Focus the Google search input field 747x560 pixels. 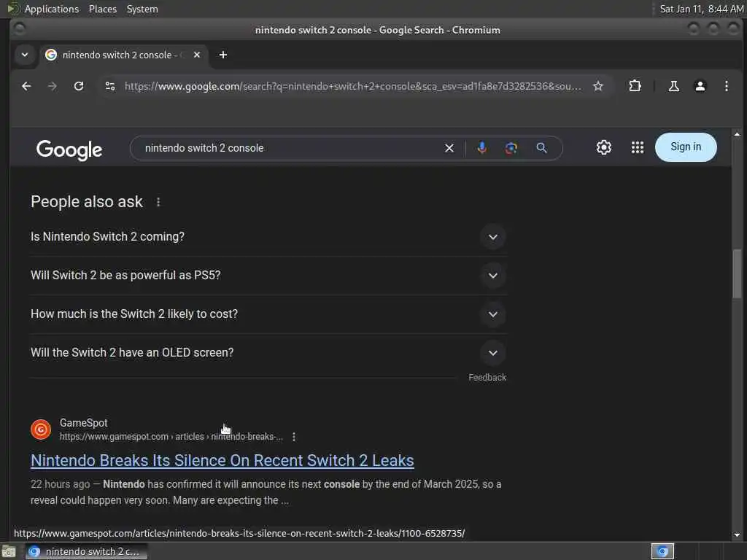290,148
